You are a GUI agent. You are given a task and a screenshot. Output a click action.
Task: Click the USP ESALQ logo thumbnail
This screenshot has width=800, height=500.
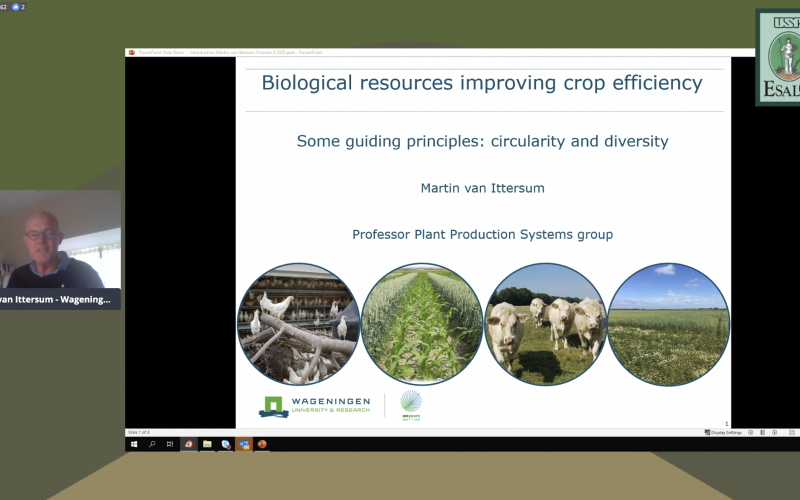[778, 57]
